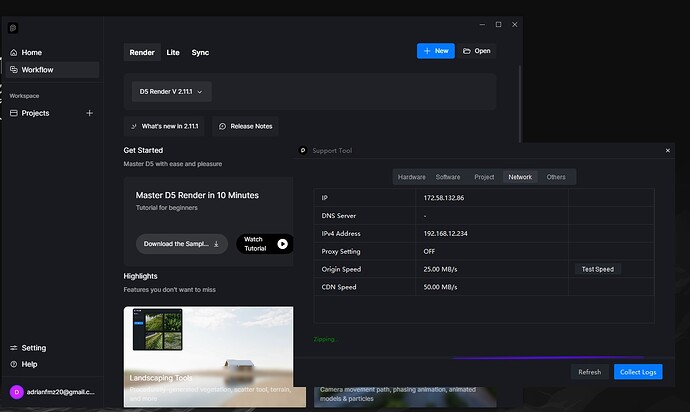Click the Setting sliders icon

click(14, 348)
